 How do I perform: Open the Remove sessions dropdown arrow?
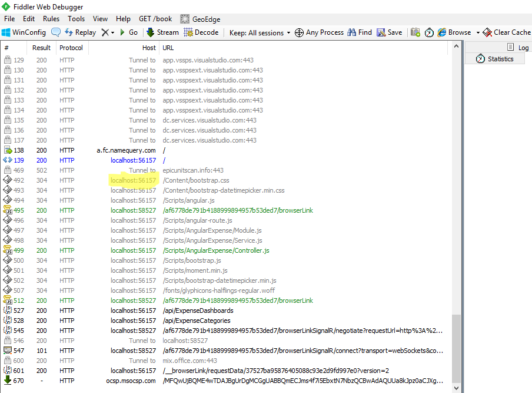[x=112, y=32]
